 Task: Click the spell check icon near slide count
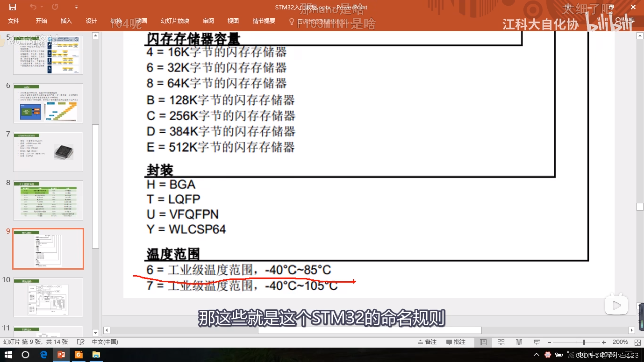(81, 342)
